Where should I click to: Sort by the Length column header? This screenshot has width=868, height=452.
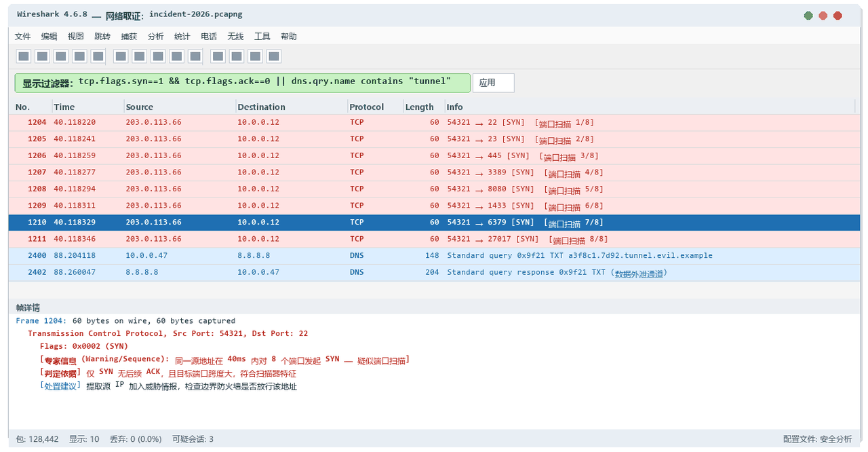pos(424,107)
